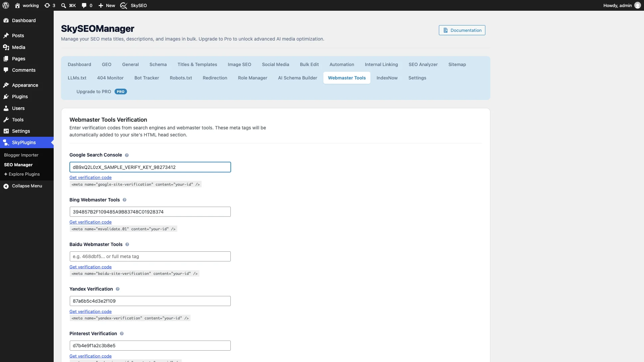Click the Pinterest Verification help icon
Screen dimensions: 644x362
tap(122, 334)
